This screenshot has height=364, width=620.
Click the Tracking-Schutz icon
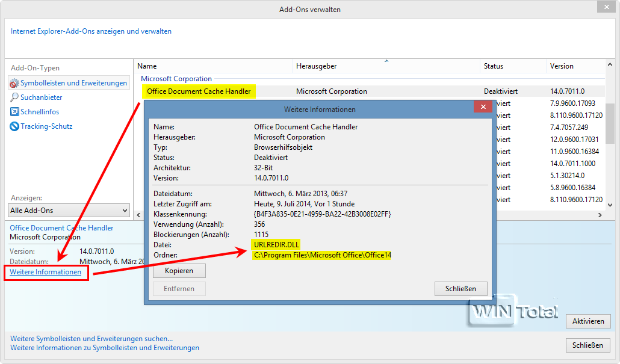click(14, 126)
